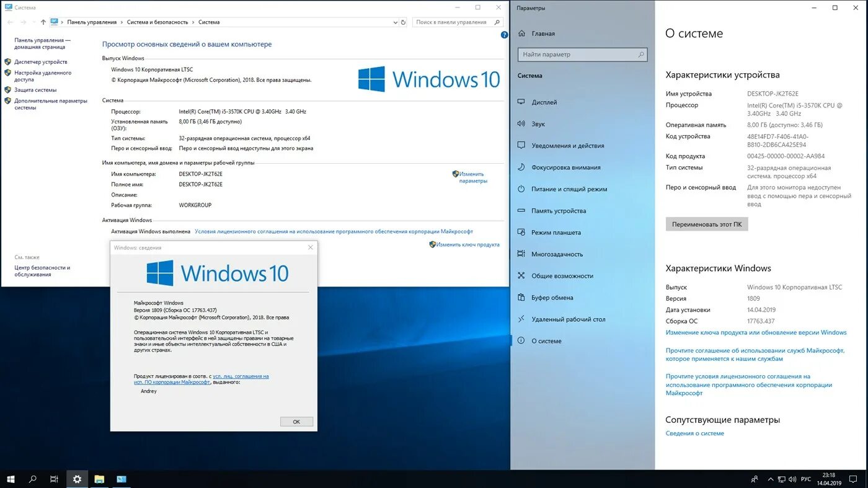Click Up arrow in Control Panel navigation
This screenshot has width=868, height=488.
(43, 22)
